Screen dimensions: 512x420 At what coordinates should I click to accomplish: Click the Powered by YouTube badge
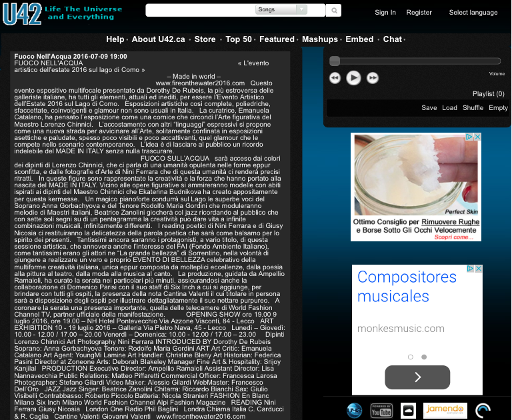coord(381,410)
